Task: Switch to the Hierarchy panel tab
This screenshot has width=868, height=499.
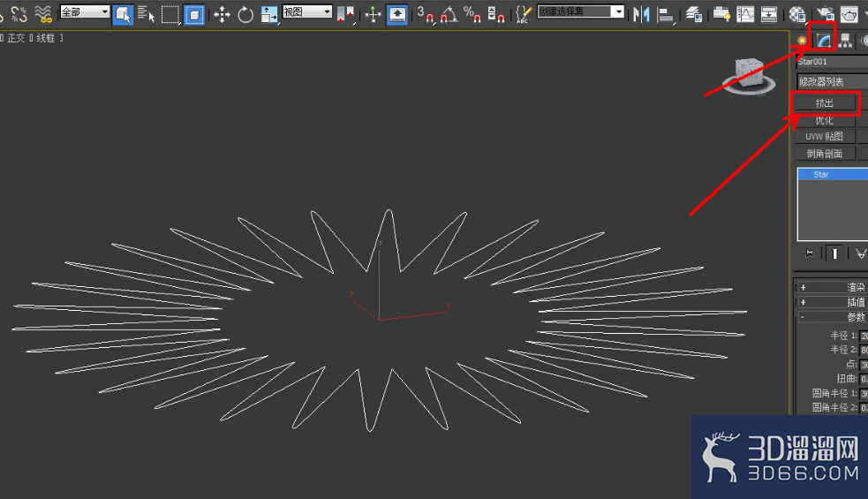Action: point(845,41)
